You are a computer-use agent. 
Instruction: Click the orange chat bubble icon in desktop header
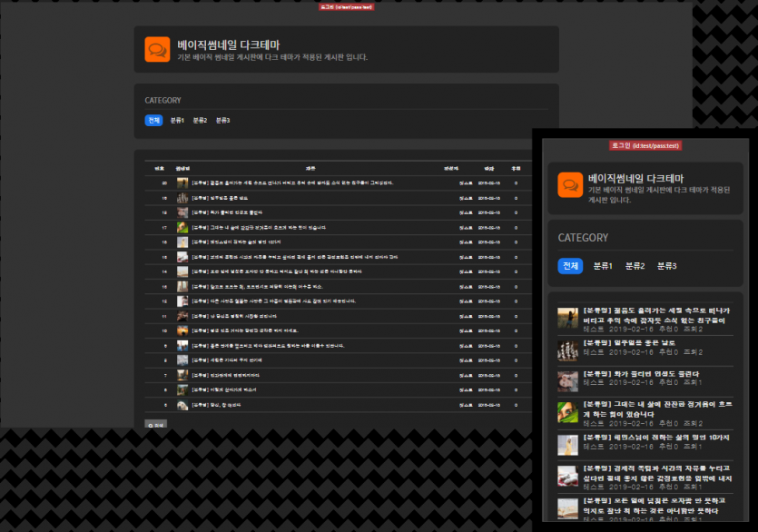click(x=158, y=49)
